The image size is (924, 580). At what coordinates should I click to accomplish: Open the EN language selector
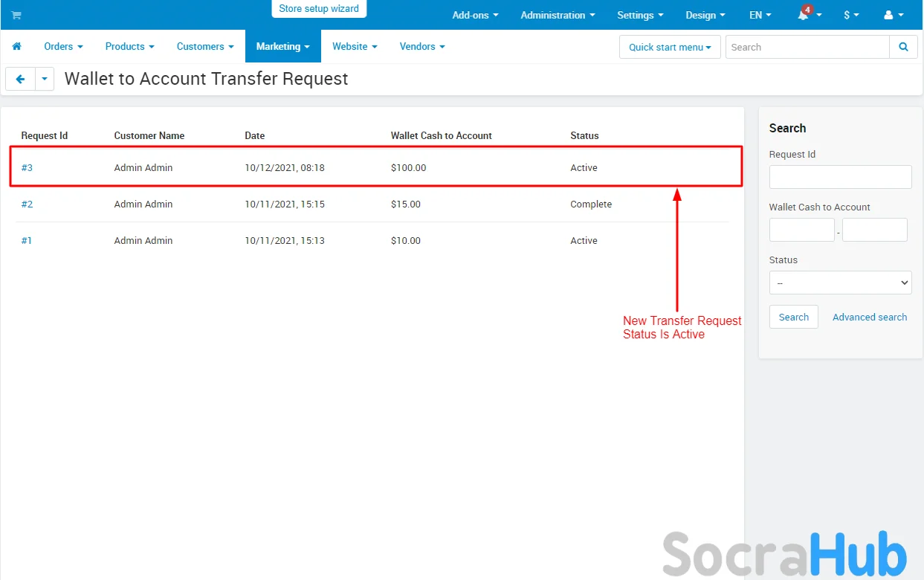(760, 15)
